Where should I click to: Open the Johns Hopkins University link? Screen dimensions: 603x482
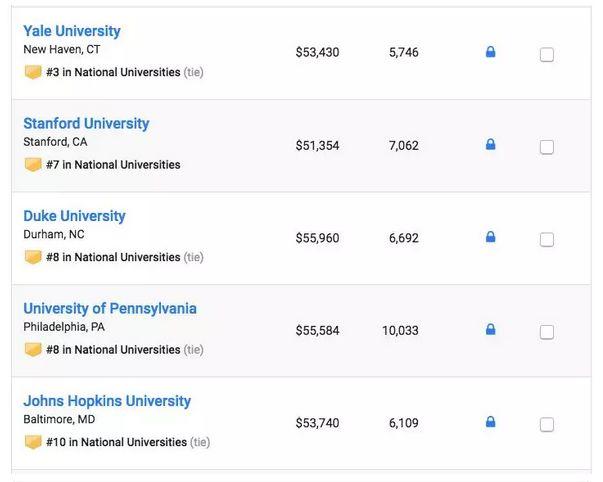point(107,401)
